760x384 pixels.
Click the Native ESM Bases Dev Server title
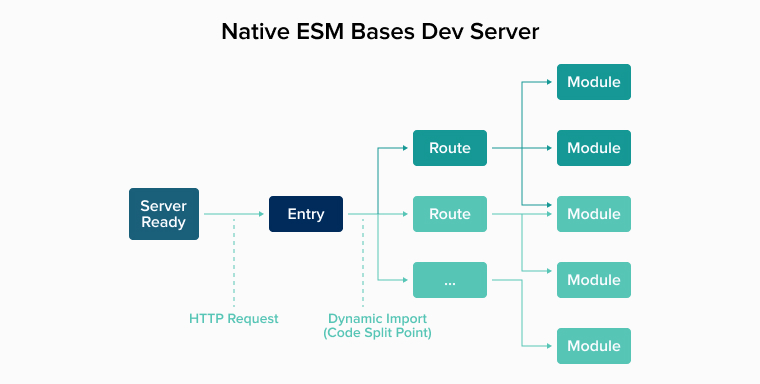click(x=380, y=32)
